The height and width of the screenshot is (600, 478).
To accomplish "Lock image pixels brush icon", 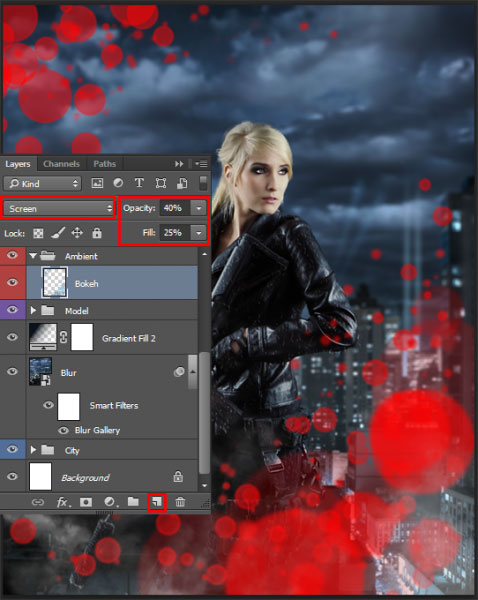I will click(58, 233).
